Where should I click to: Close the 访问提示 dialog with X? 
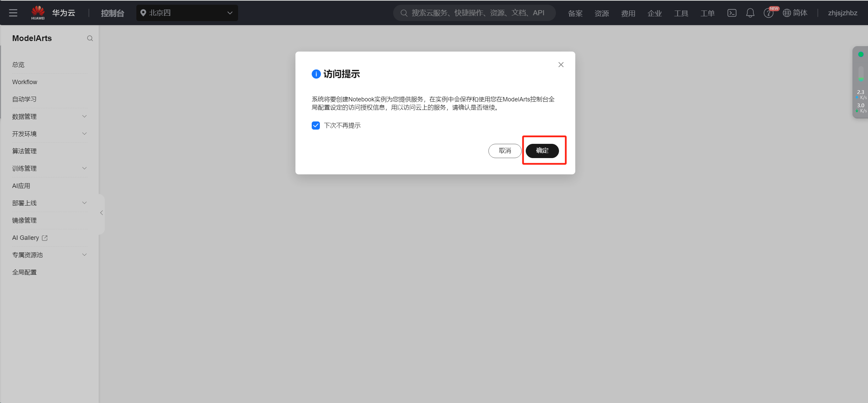pyautogui.click(x=561, y=64)
